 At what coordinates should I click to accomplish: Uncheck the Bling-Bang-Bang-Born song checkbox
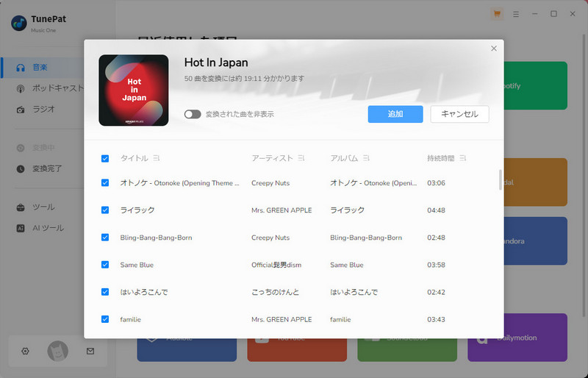(x=105, y=238)
